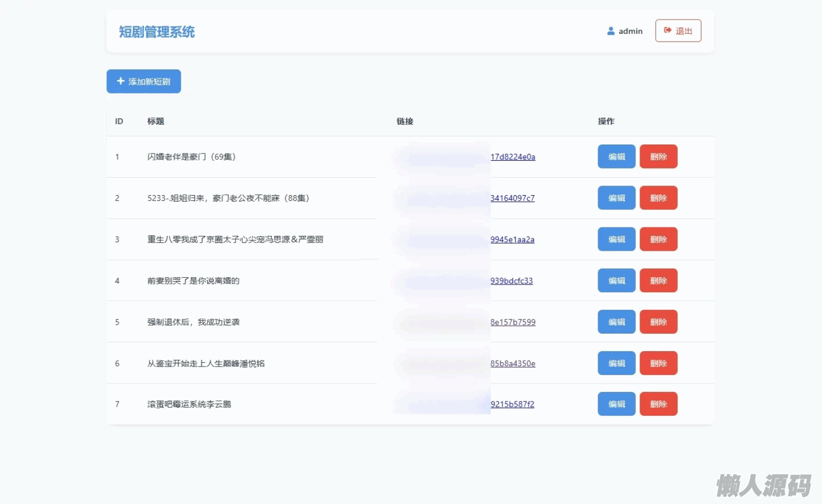The width and height of the screenshot is (822, 504).
Task: Delete the drama 强制退休后,我成功逆袭
Action: 658,322
